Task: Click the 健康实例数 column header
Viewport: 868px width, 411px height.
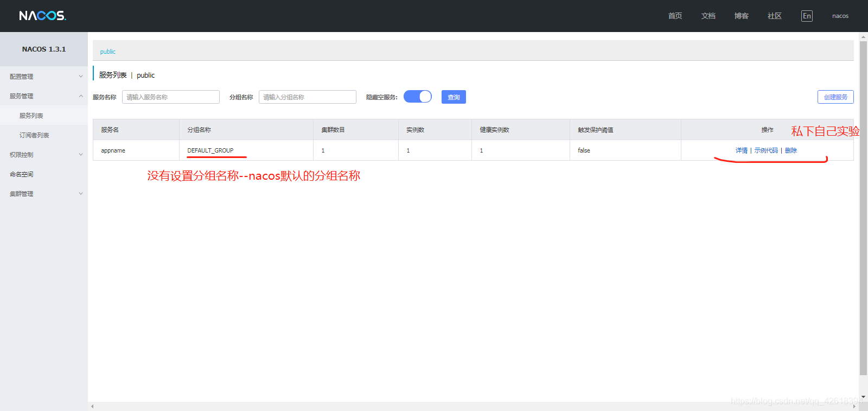Action: click(x=521, y=130)
